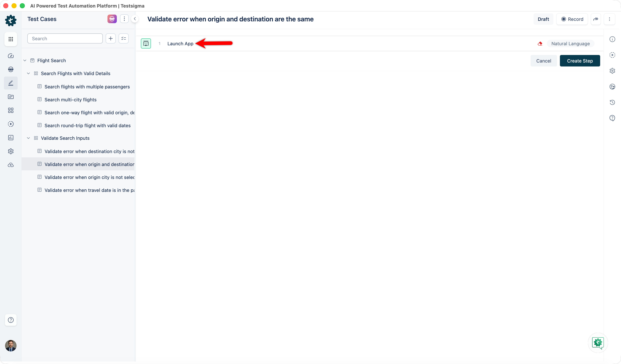The height and width of the screenshot is (364, 621).
Task: Open the info icon on right panel
Action: click(x=612, y=39)
